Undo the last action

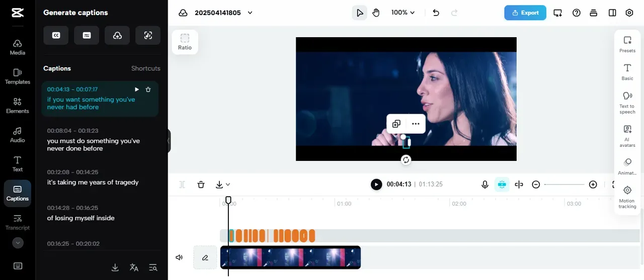[436, 13]
